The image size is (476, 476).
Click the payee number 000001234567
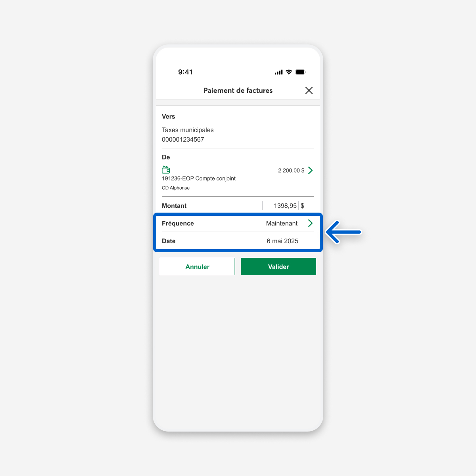[183, 140]
